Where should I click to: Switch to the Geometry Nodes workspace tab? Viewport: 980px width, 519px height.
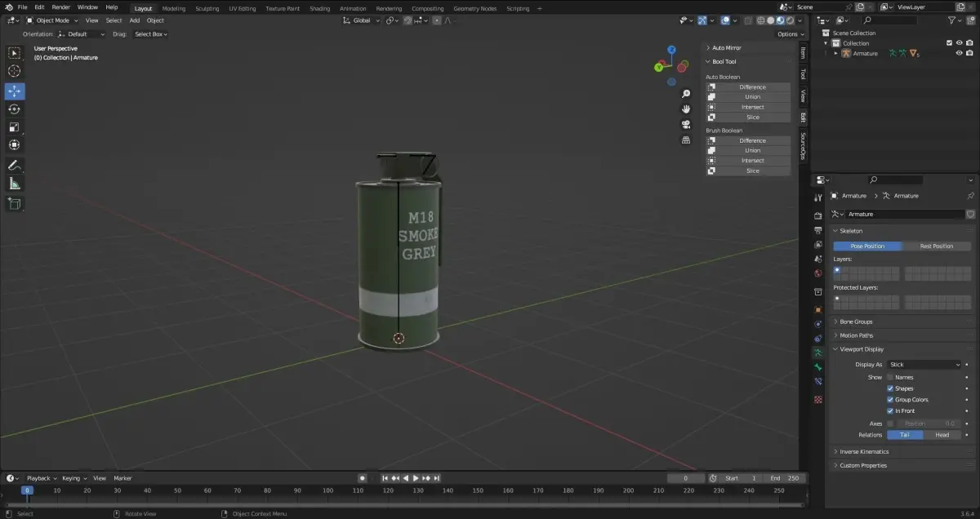(474, 8)
